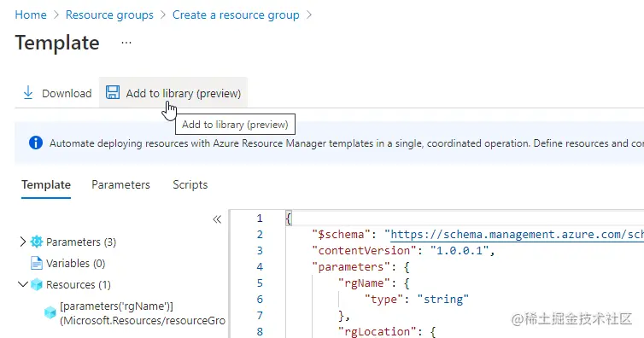Click the cube icon next to [parameters('rgName')]
The width and height of the screenshot is (644, 338).
coord(50,313)
